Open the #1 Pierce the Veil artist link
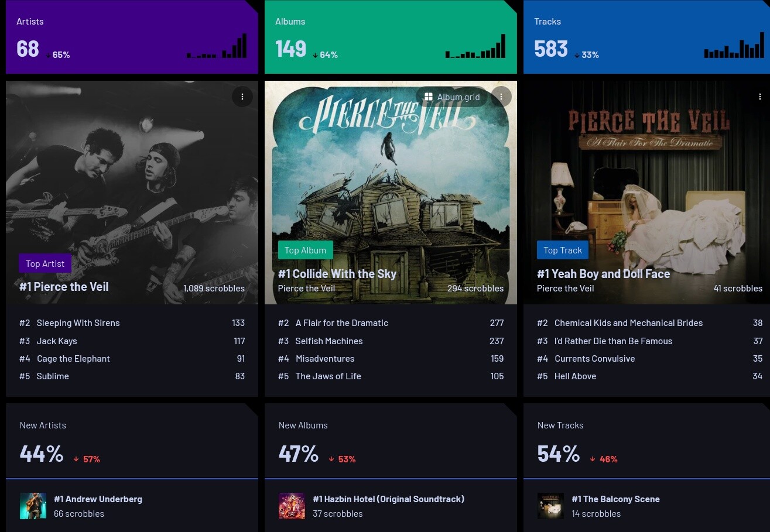The width and height of the screenshot is (770, 532). pos(64,287)
